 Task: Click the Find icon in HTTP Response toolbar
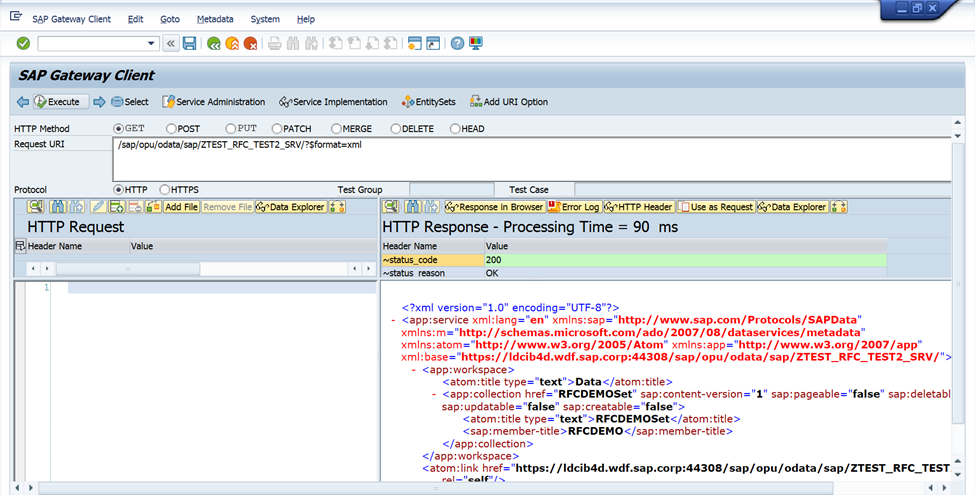tap(412, 206)
